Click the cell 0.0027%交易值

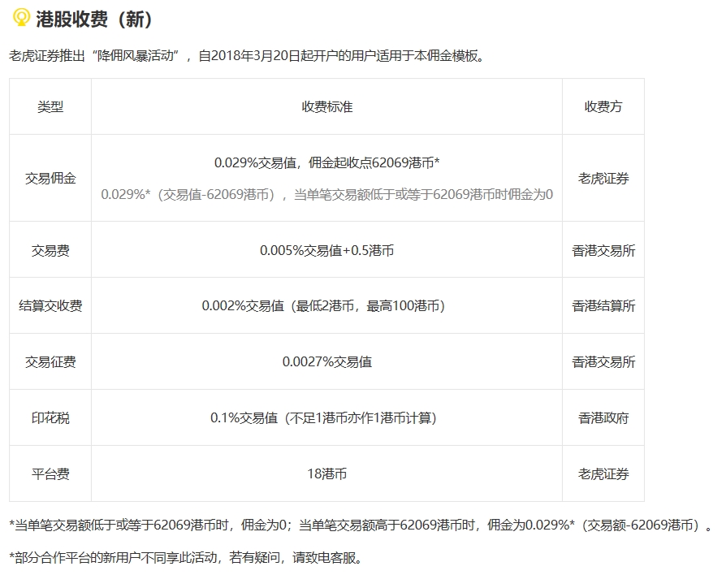pyautogui.click(x=327, y=362)
